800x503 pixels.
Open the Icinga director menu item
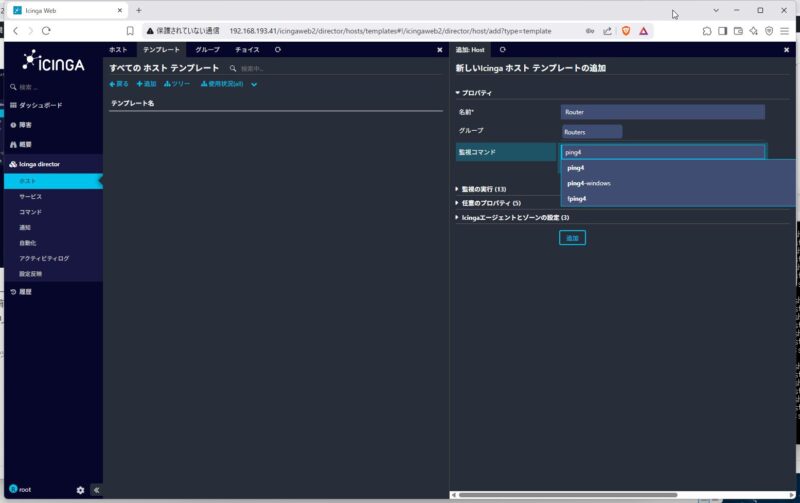click(x=35, y=164)
